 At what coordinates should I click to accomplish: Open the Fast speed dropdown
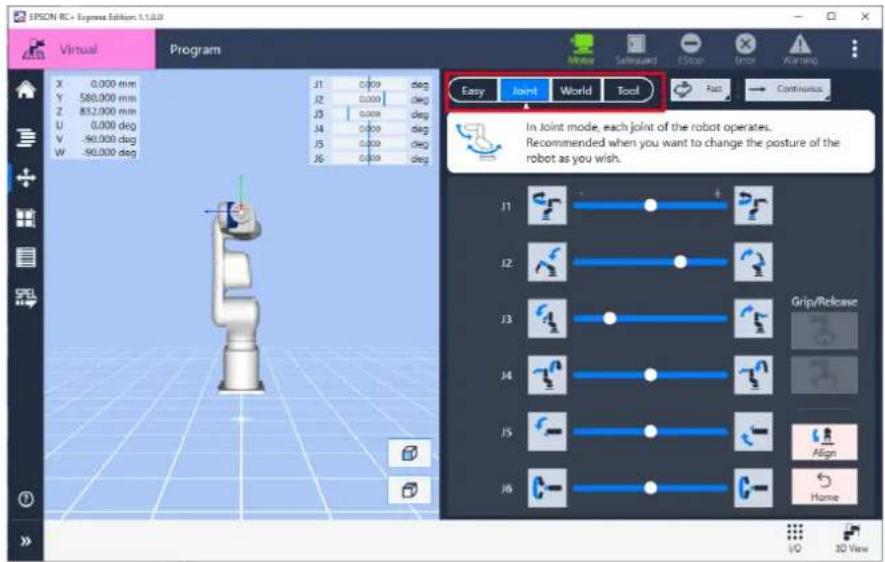[700, 90]
